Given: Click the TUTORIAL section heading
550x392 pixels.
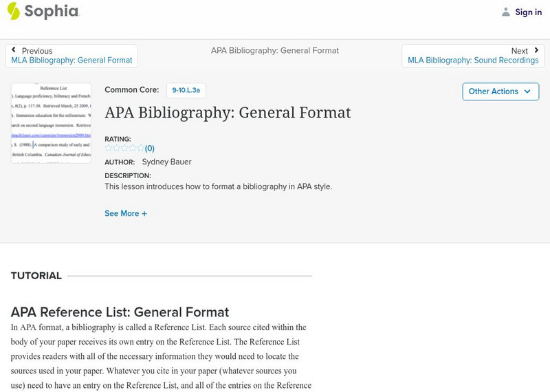Looking at the screenshot, I should pos(36,276).
